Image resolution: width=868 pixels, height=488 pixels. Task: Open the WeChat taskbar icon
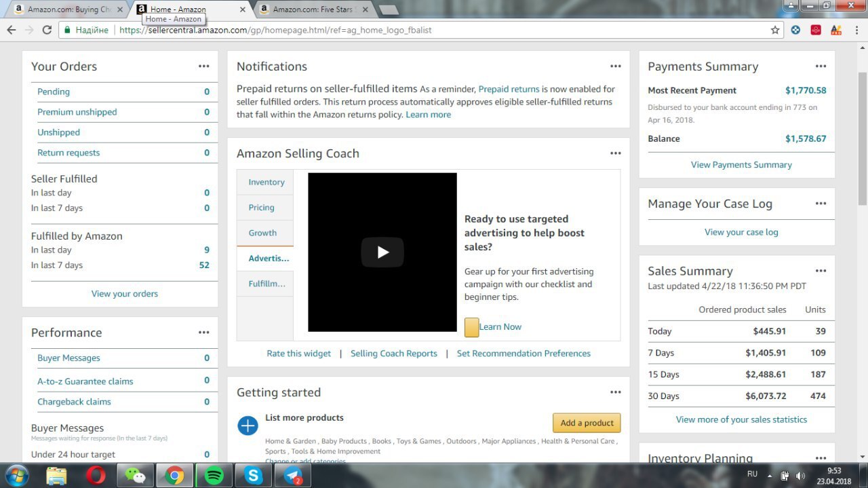pos(135,476)
